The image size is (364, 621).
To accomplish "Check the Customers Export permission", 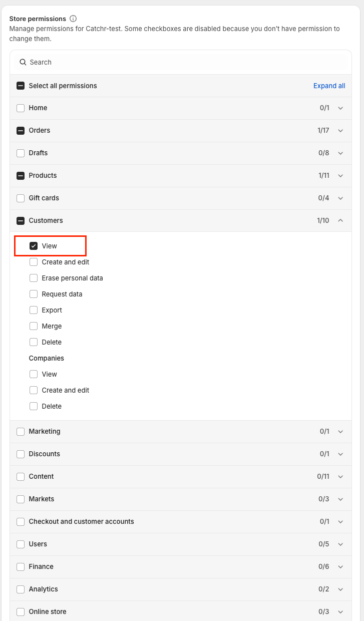I will pyautogui.click(x=34, y=310).
